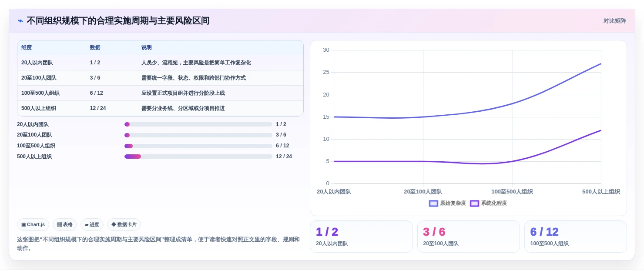Open the 1 / 2 data card
644x270 pixels.
pyautogui.click(x=361, y=237)
